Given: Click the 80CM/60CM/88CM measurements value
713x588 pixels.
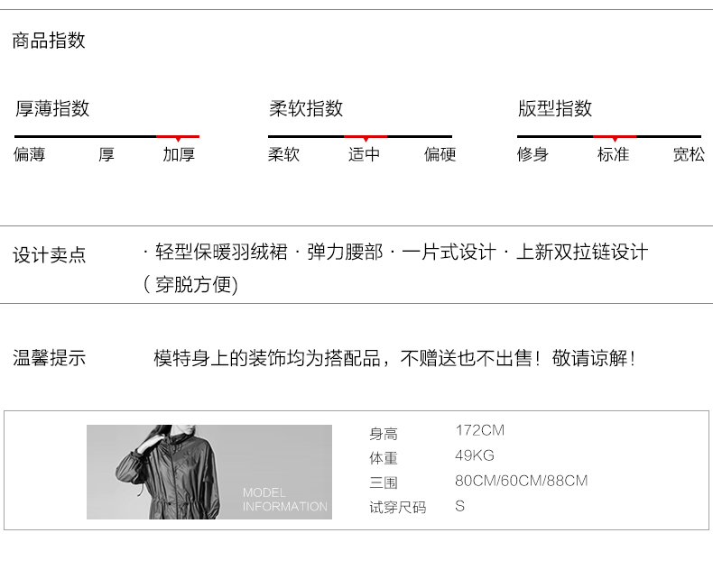Looking at the screenshot, I should coord(522,481).
